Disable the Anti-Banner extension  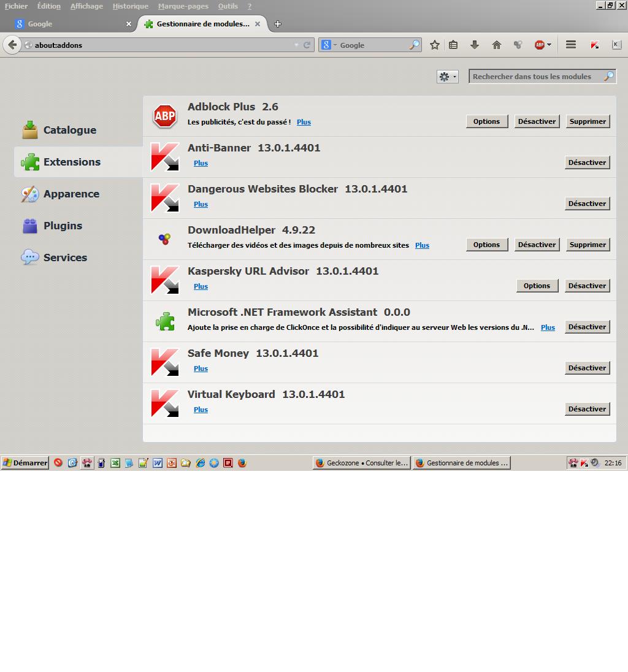coord(588,162)
